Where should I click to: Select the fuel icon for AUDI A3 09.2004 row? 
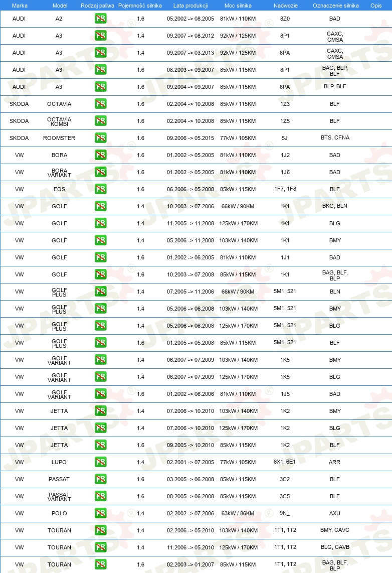pos(100,87)
